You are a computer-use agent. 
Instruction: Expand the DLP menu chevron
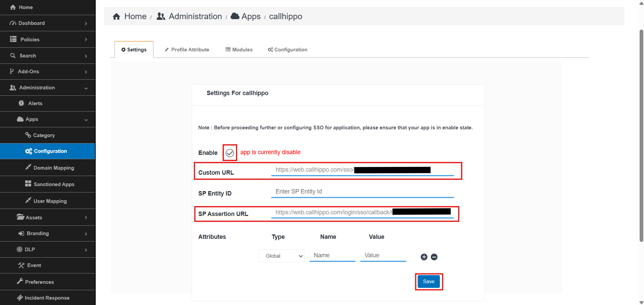pyautogui.click(x=86, y=250)
